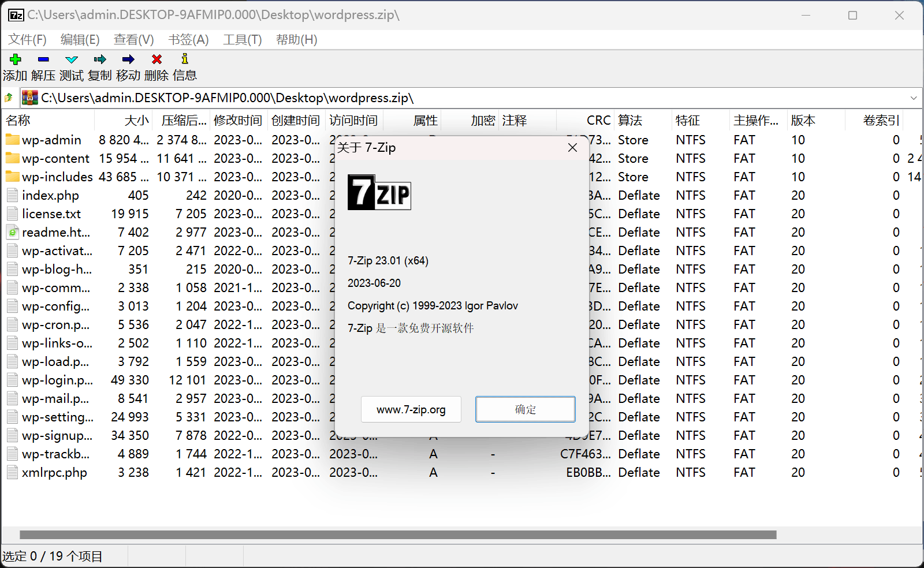Go up one folder level icon
Image resolution: width=924 pixels, height=568 pixels.
[x=9, y=98]
